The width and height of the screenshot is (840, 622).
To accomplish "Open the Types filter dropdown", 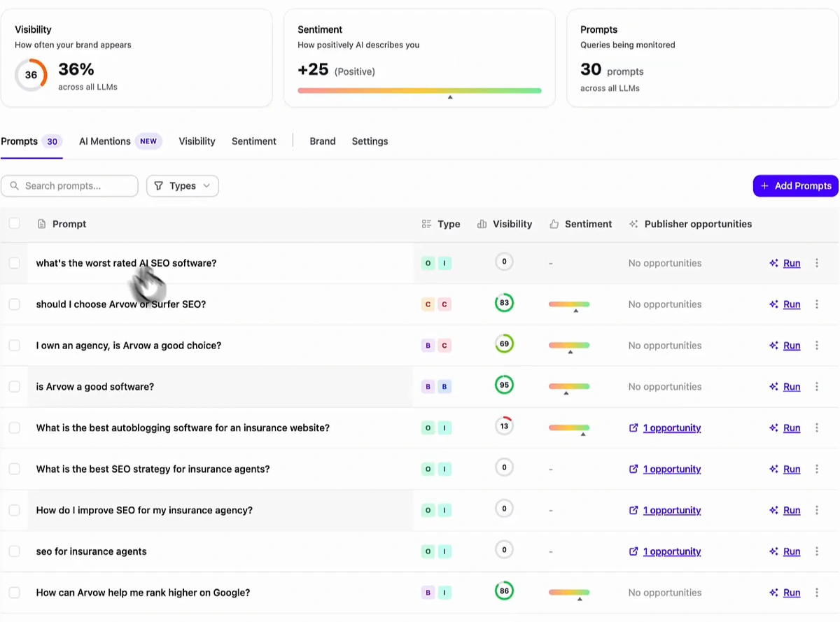I will pyautogui.click(x=183, y=186).
